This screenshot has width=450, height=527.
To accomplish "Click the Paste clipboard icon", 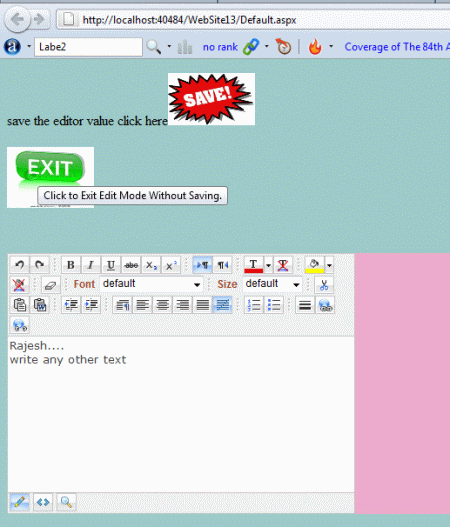I will point(19,305).
